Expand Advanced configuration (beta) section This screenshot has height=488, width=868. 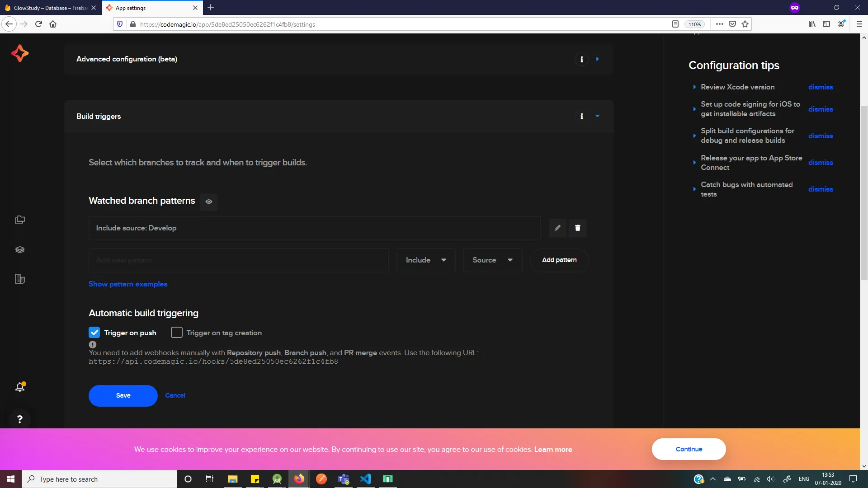pyautogui.click(x=597, y=59)
